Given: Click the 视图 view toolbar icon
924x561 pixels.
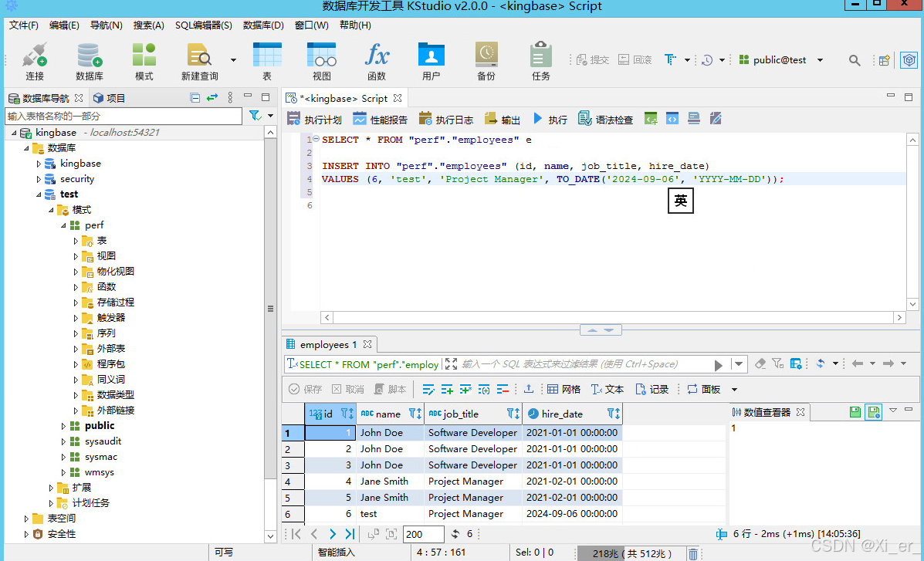Looking at the screenshot, I should click(322, 62).
